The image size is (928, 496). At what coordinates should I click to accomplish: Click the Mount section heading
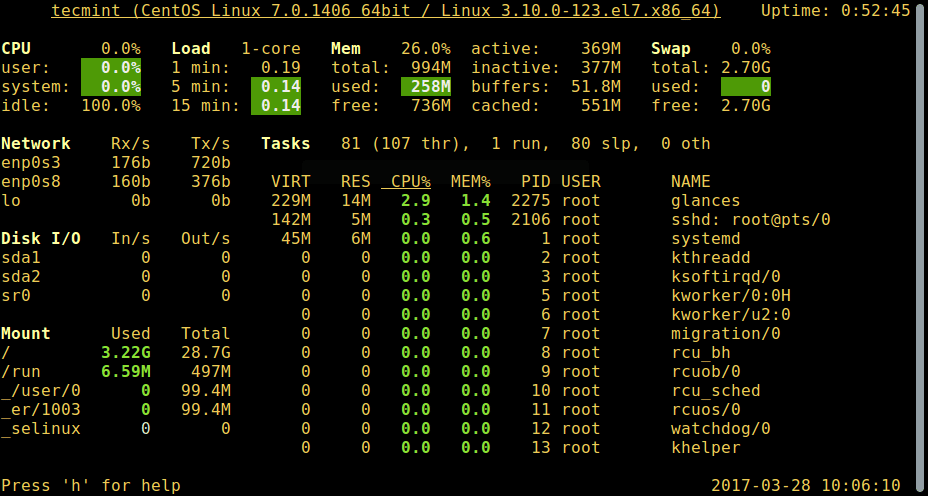[26, 333]
